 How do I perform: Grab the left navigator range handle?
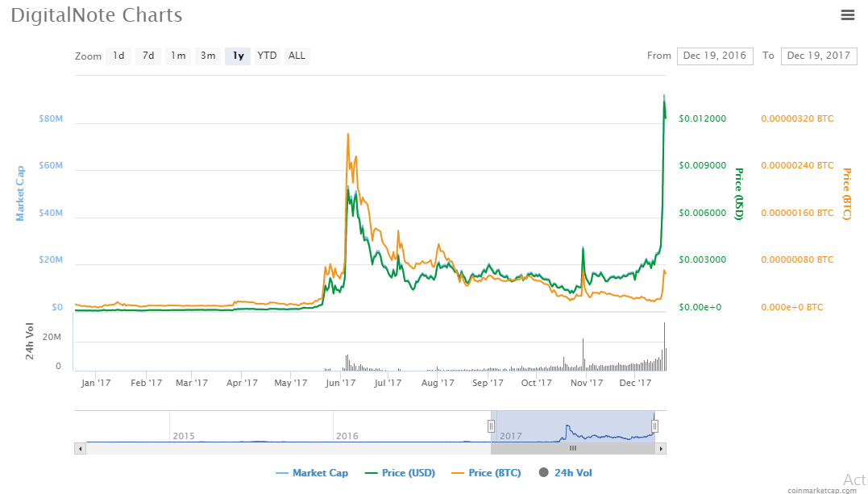pos(491,426)
